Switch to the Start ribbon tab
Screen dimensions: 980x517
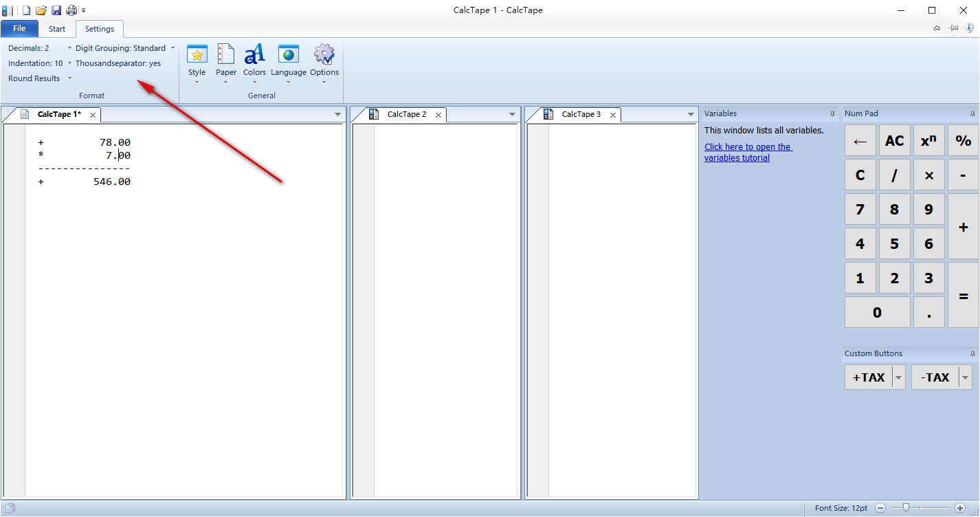pyautogui.click(x=57, y=29)
